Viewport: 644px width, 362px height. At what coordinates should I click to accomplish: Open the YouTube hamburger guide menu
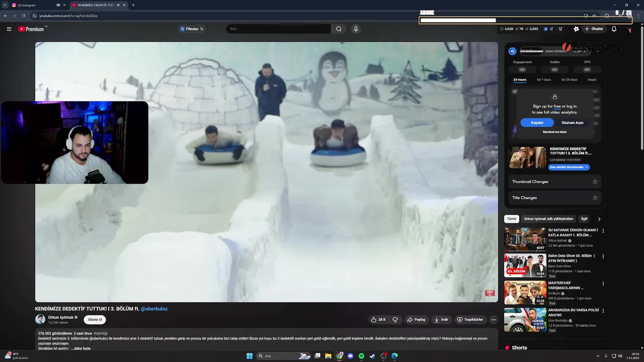9,29
